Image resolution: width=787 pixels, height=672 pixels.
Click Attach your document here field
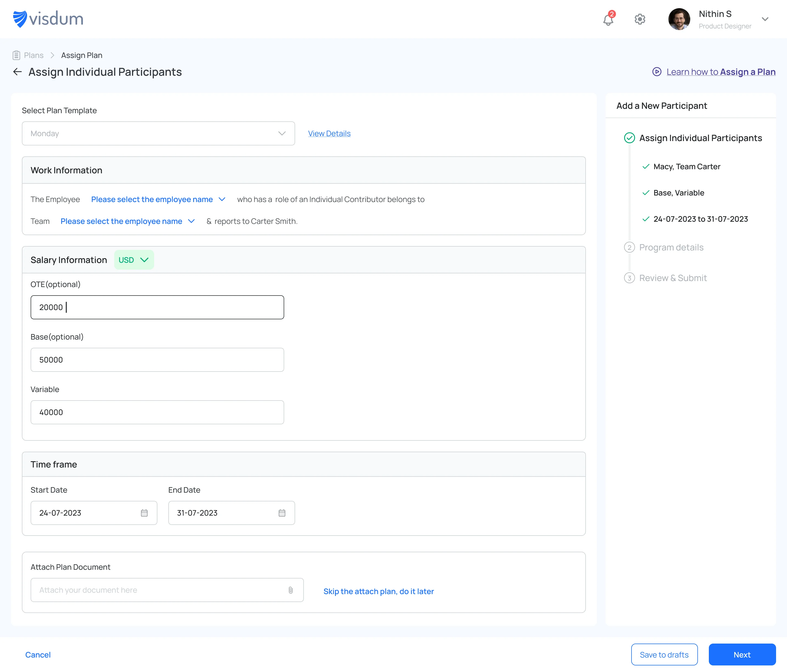(x=167, y=590)
